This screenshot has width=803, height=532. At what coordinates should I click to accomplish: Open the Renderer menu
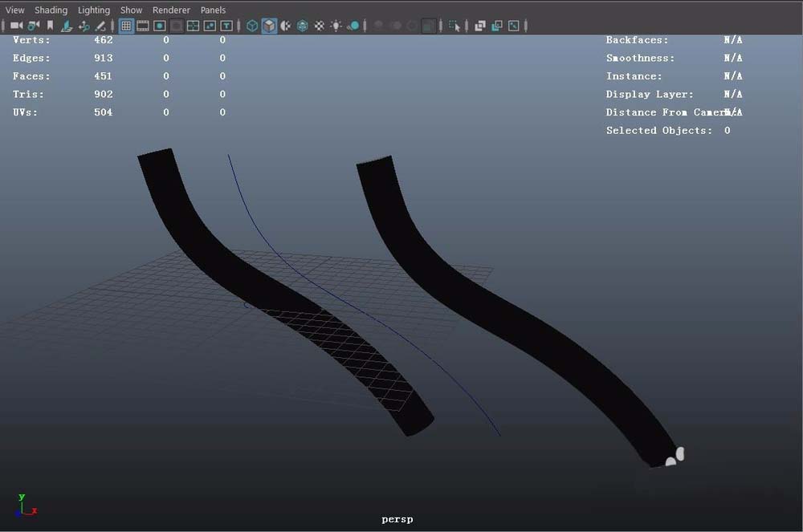coord(171,10)
